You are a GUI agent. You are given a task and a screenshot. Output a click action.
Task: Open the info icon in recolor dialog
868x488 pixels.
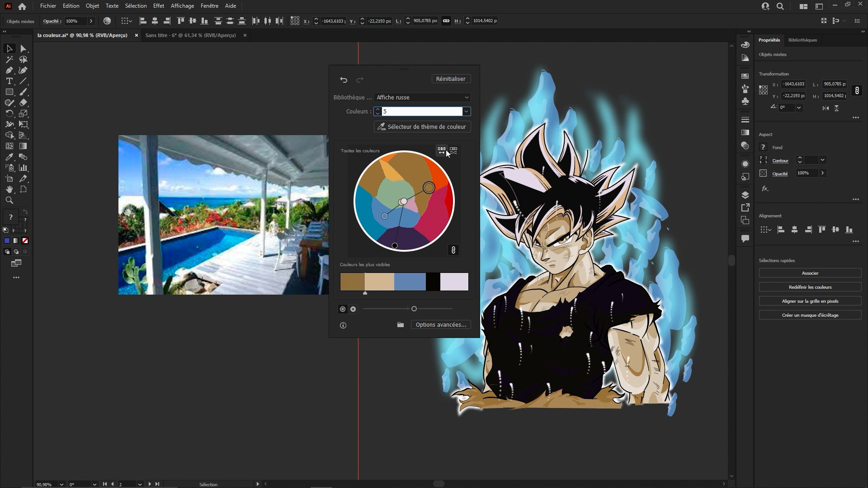[x=343, y=325]
